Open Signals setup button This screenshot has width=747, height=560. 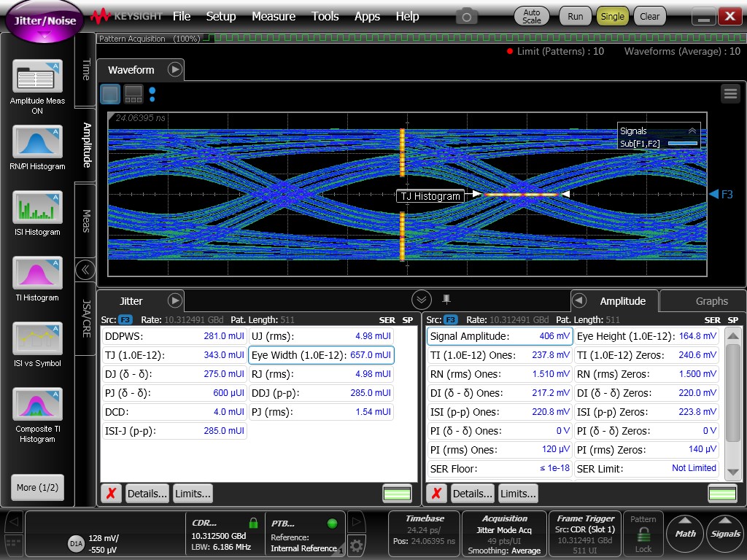point(725,533)
